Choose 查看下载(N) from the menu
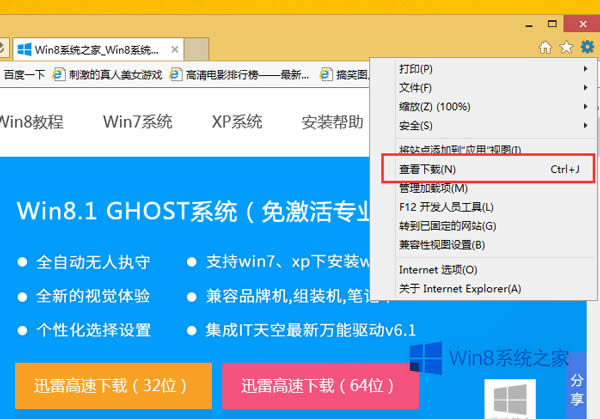This screenshot has height=419, width=600. pos(488,169)
